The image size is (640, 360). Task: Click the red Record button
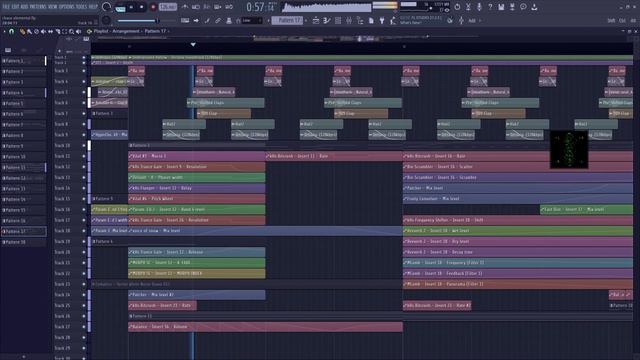pos(153,7)
